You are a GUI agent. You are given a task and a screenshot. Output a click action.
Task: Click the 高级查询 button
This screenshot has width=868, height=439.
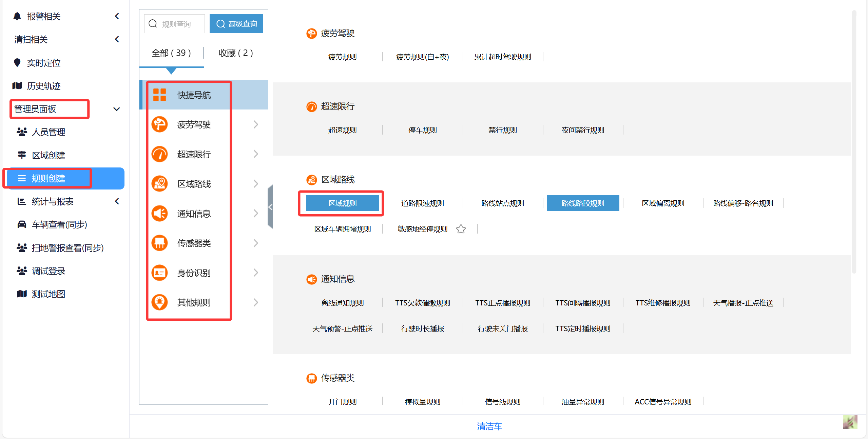[x=236, y=24]
